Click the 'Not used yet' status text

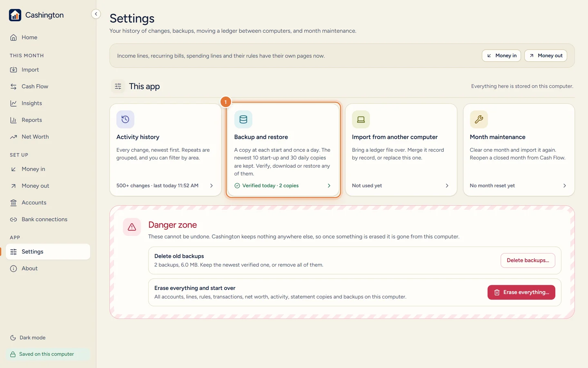click(367, 186)
